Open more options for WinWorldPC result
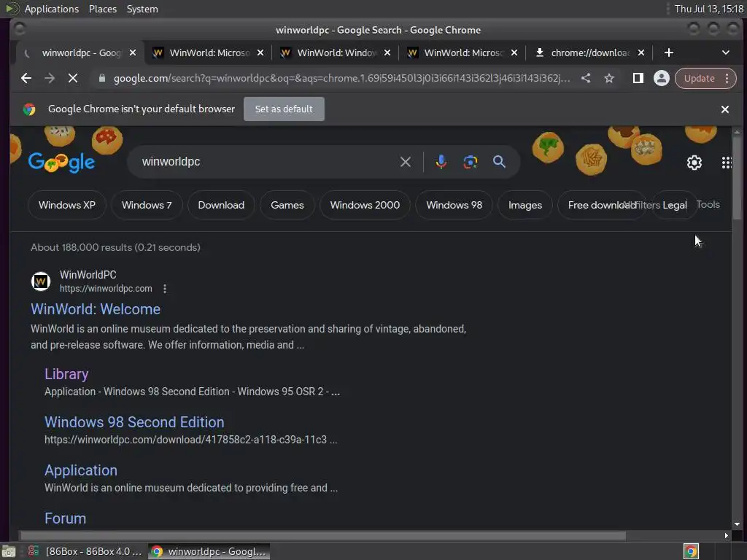This screenshot has width=747, height=560. (x=165, y=289)
